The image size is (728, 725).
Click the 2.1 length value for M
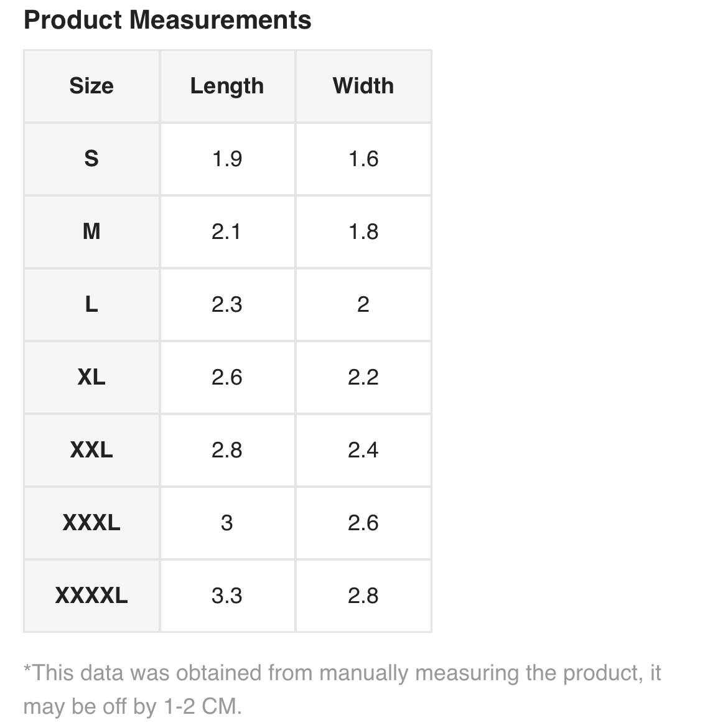pyautogui.click(x=227, y=232)
